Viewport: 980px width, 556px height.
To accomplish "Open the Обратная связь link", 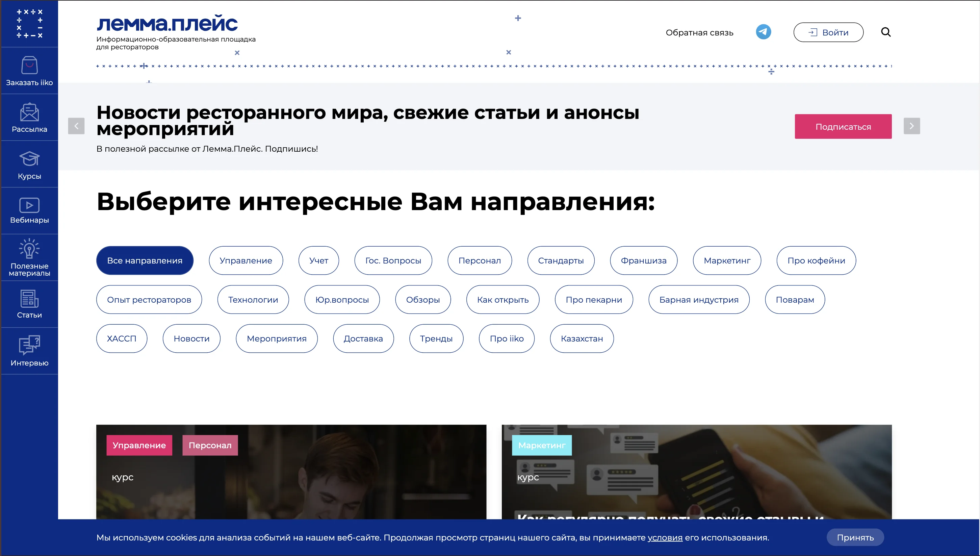I will click(699, 33).
